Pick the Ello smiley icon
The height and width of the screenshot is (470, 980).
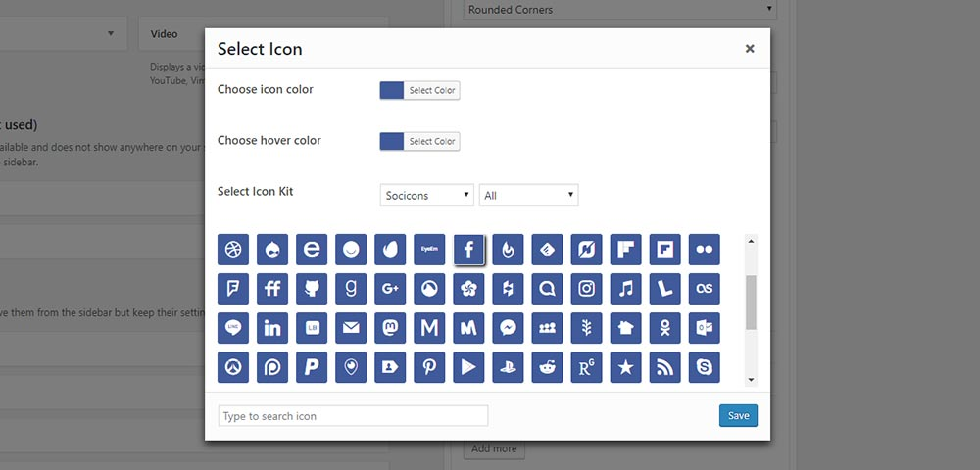point(351,250)
